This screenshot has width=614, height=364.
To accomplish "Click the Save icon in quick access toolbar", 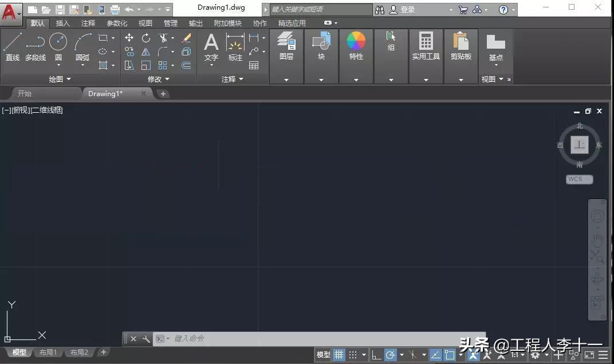I will pos(60,9).
